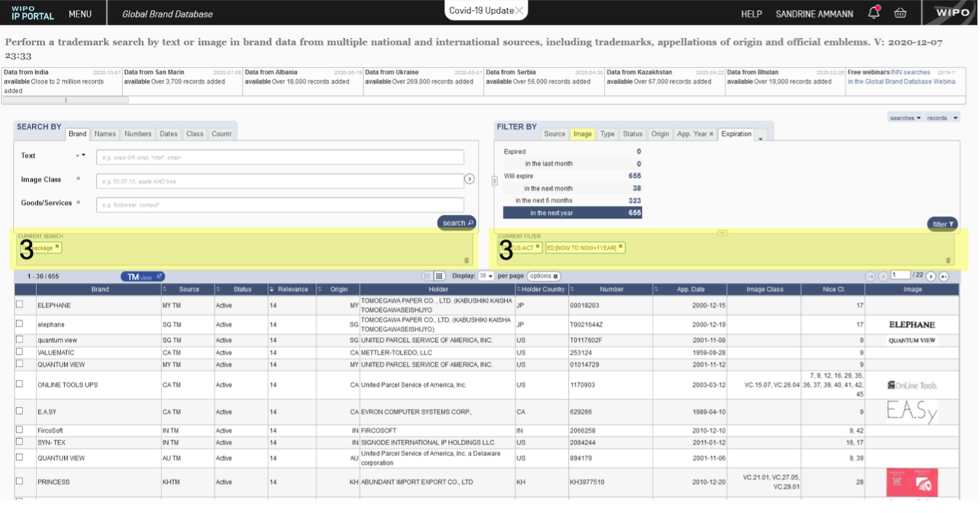Expand the searches dropdown menu
The height and width of the screenshot is (513, 980).
click(905, 118)
